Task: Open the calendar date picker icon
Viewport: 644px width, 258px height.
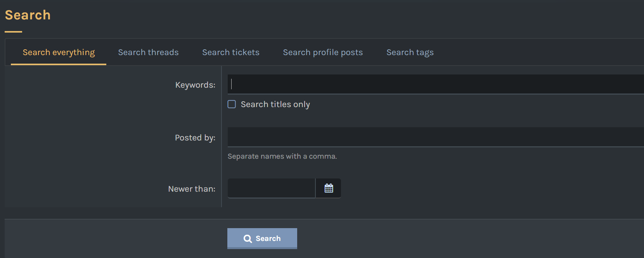Action: [x=329, y=188]
